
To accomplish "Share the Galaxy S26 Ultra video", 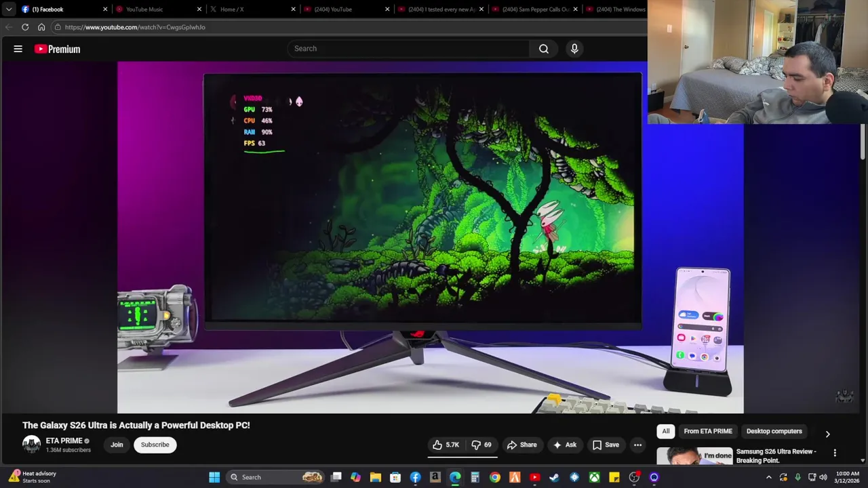I will pos(522,445).
